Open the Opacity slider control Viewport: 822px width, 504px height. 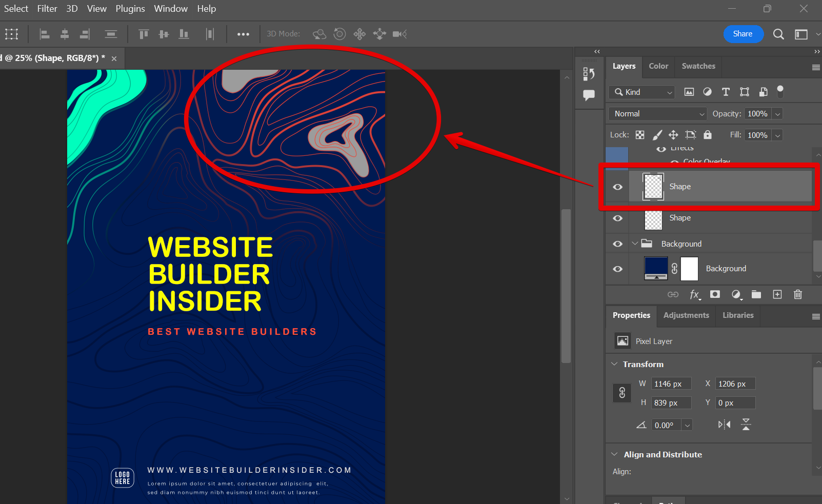(777, 113)
